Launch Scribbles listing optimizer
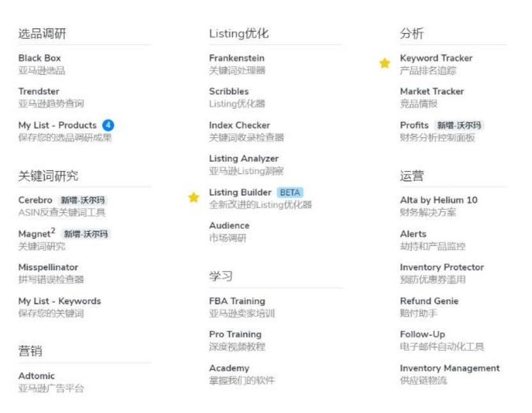Screen dimensions: 532x413 pos(229,92)
